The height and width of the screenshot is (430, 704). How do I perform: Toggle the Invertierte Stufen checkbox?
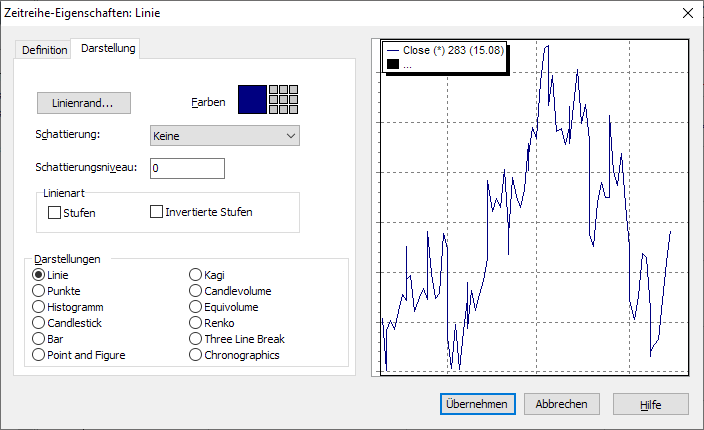click(156, 212)
